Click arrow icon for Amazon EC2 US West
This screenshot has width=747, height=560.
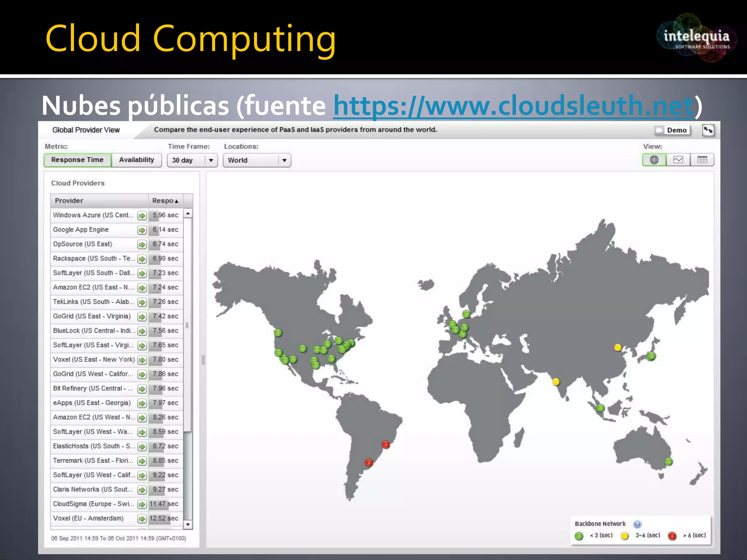click(x=142, y=418)
